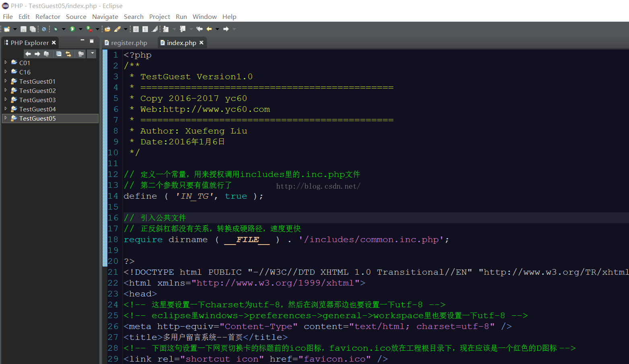Toggle Show Whitespace Characters icon
The width and height of the screenshot is (629, 364).
(x=145, y=29)
